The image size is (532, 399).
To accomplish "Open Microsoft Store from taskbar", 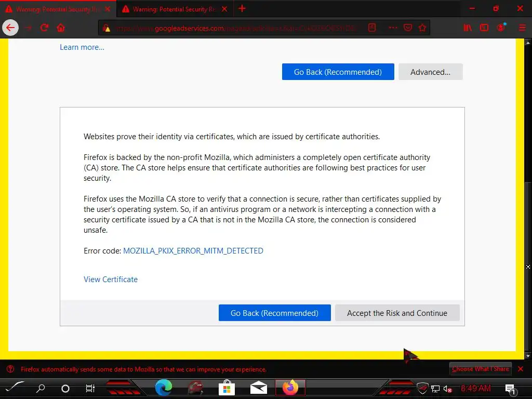I will tap(227, 388).
